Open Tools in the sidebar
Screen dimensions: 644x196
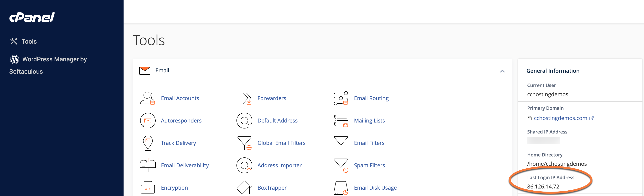pyautogui.click(x=29, y=41)
